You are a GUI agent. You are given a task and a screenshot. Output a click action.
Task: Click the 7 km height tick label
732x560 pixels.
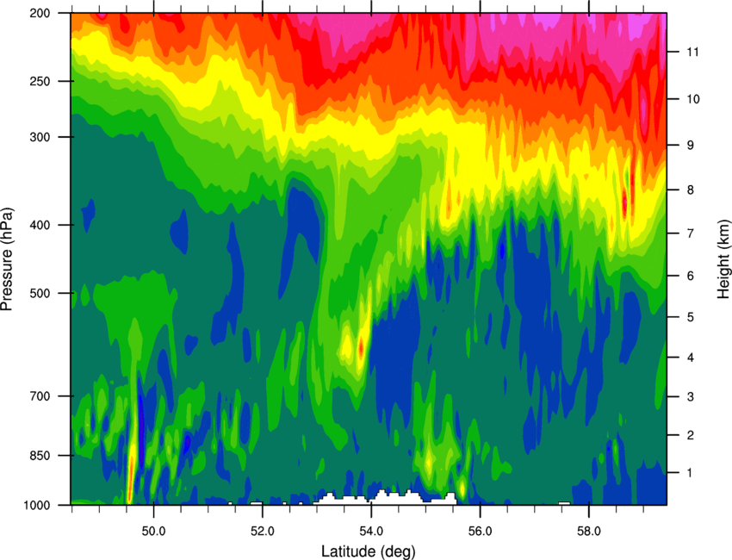pos(690,233)
